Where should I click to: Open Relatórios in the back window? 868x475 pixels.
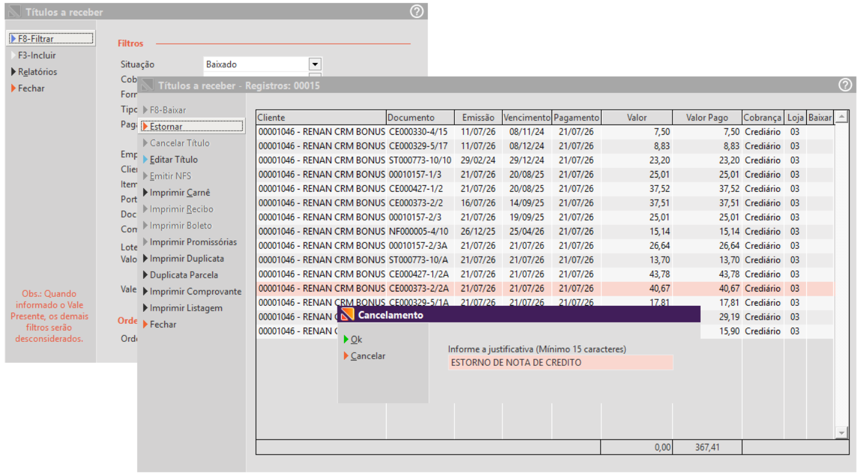tap(37, 71)
